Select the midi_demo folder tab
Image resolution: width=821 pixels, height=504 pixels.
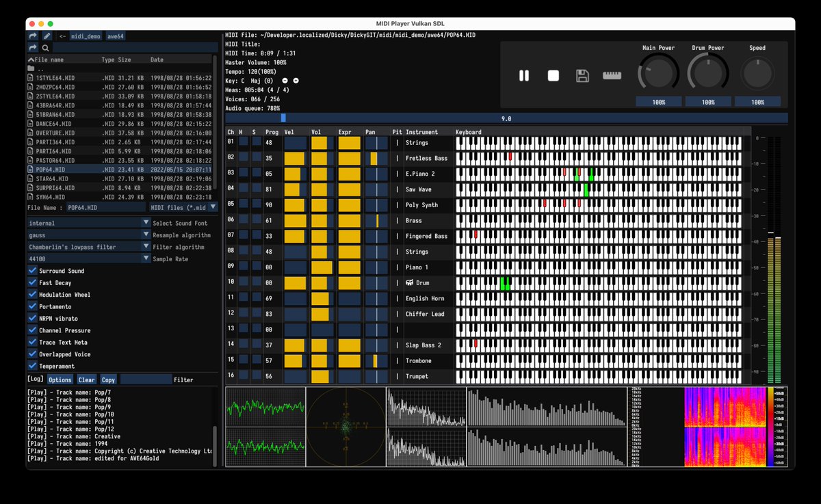click(x=86, y=36)
